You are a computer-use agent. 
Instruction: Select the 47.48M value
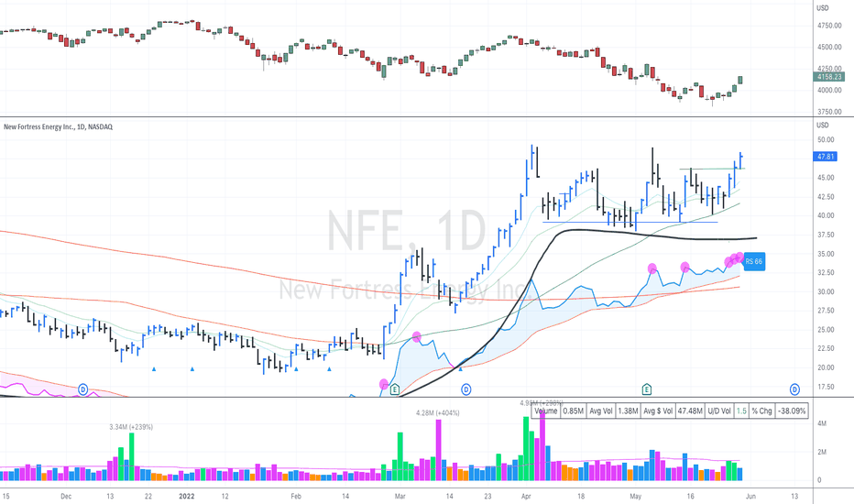tap(690, 411)
